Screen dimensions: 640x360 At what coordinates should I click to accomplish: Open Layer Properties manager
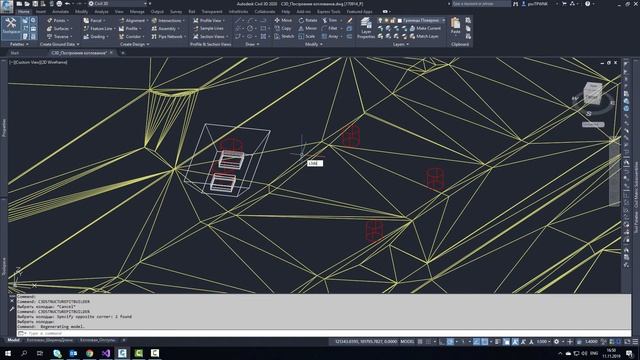[x=366, y=28]
